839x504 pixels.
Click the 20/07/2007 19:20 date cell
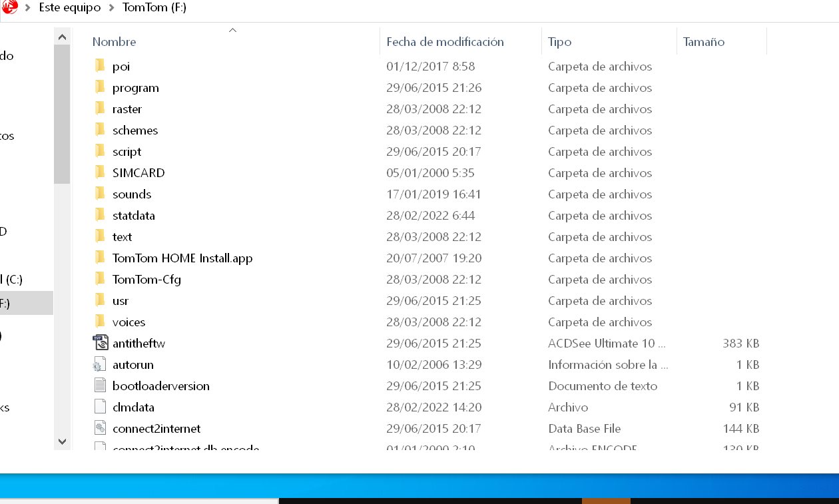point(434,258)
